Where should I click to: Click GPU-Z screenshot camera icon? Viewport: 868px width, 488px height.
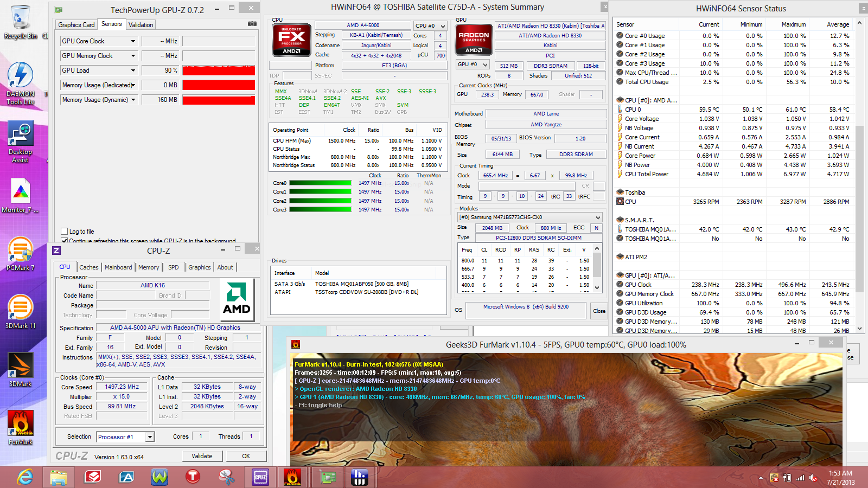[x=252, y=24]
